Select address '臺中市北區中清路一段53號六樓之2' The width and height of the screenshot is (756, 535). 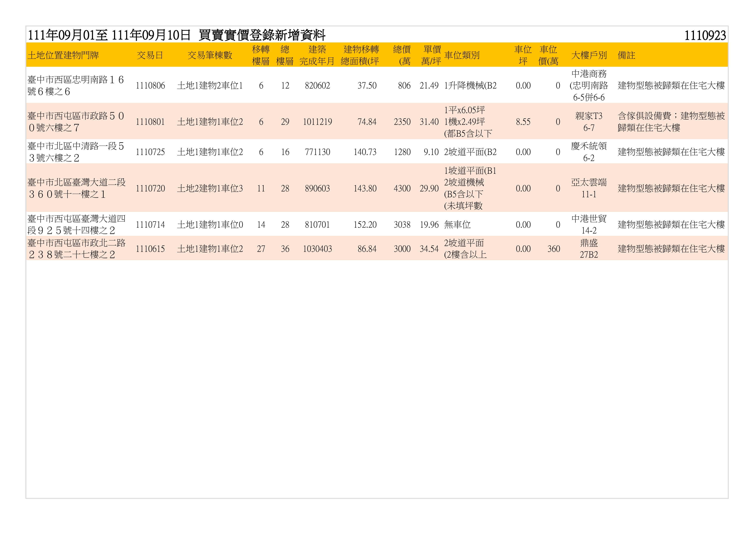pos(76,152)
